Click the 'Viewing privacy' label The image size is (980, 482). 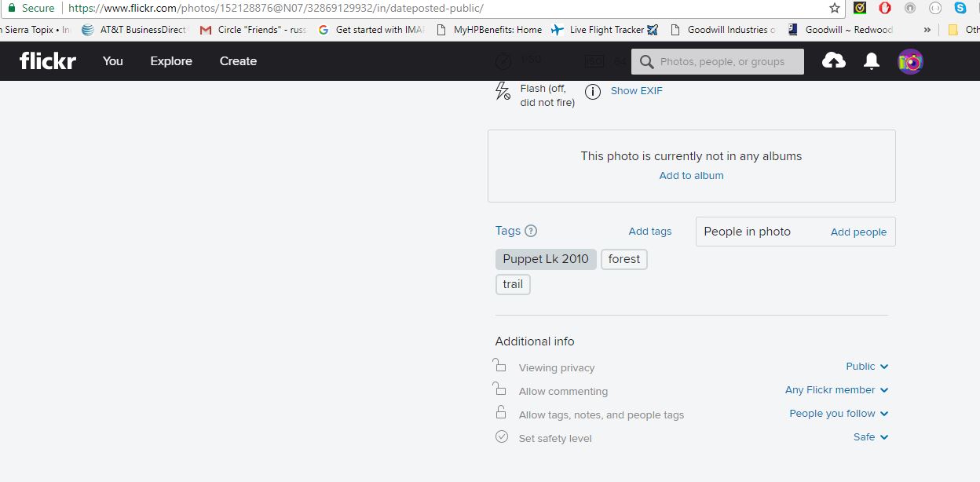pyautogui.click(x=557, y=367)
